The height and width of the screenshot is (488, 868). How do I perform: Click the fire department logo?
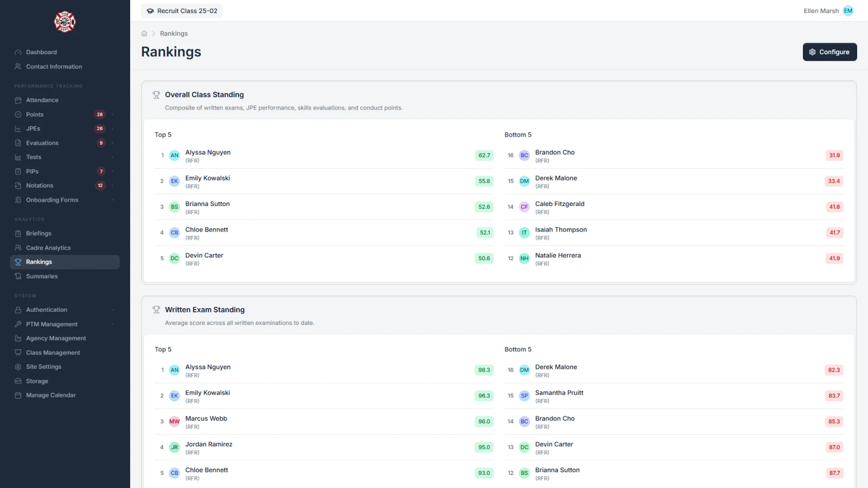coord(65,22)
